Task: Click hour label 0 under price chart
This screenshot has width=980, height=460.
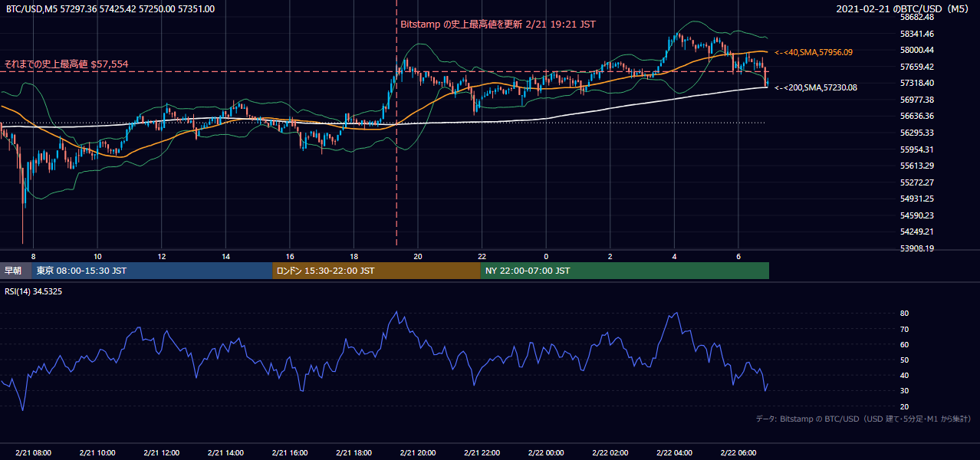Action: (x=546, y=256)
